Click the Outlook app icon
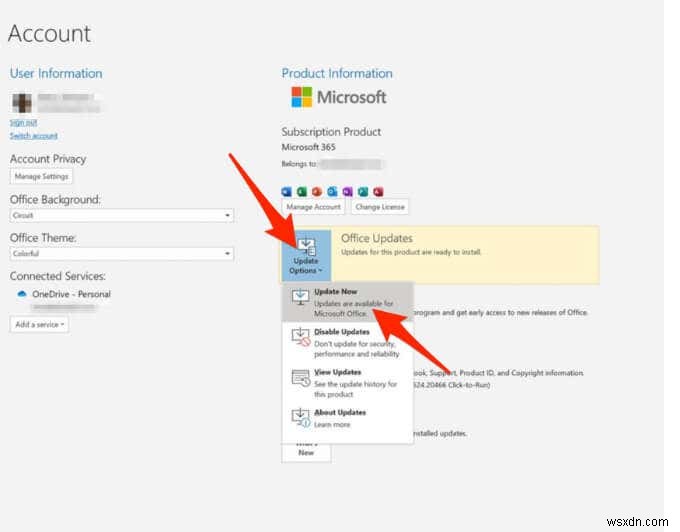680x532 pixels. (x=332, y=192)
